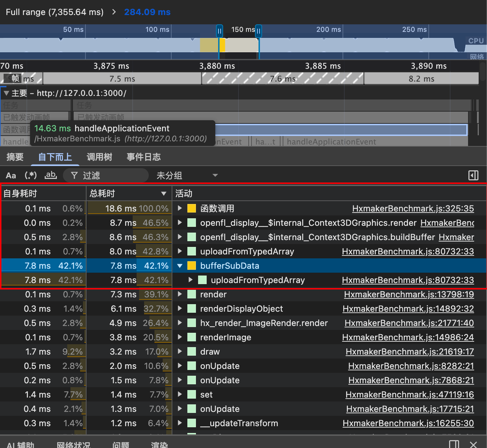487x448 pixels.
Task: Click the sidebar panel toggle icon
Action: point(473,175)
